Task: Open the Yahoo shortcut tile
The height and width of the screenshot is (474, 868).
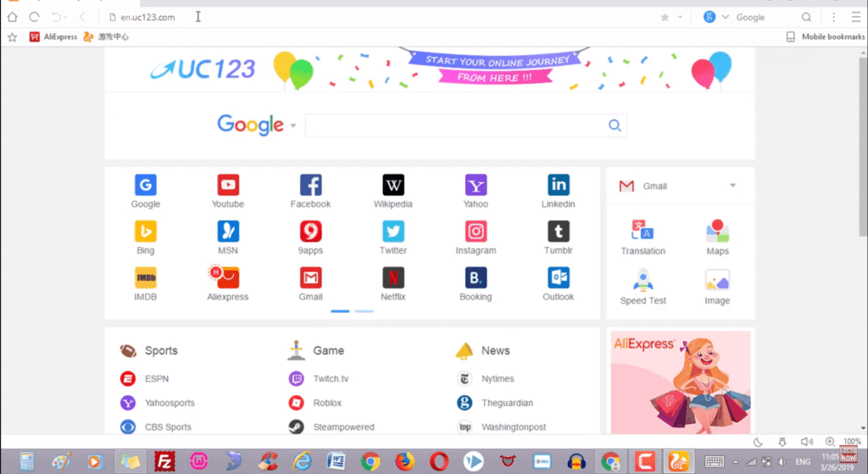Action: pyautogui.click(x=476, y=191)
